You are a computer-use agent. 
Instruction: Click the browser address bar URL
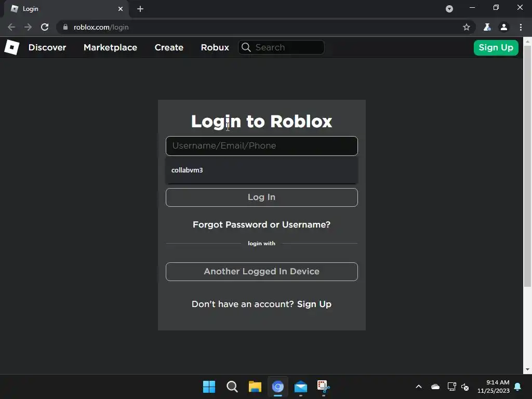[101, 27]
